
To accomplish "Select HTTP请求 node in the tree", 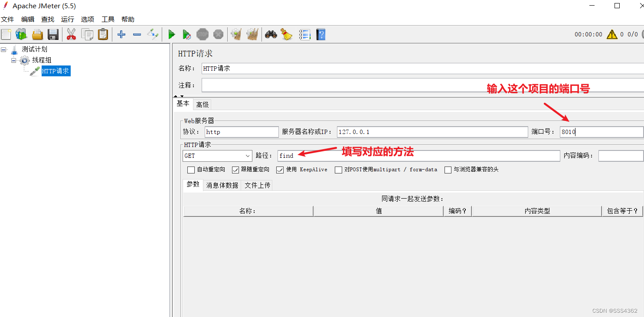I will pos(56,71).
